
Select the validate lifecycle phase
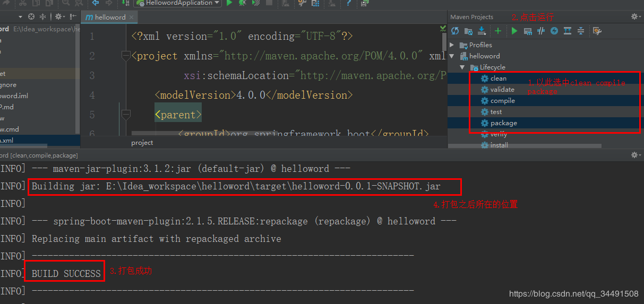(x=497, y=90)
